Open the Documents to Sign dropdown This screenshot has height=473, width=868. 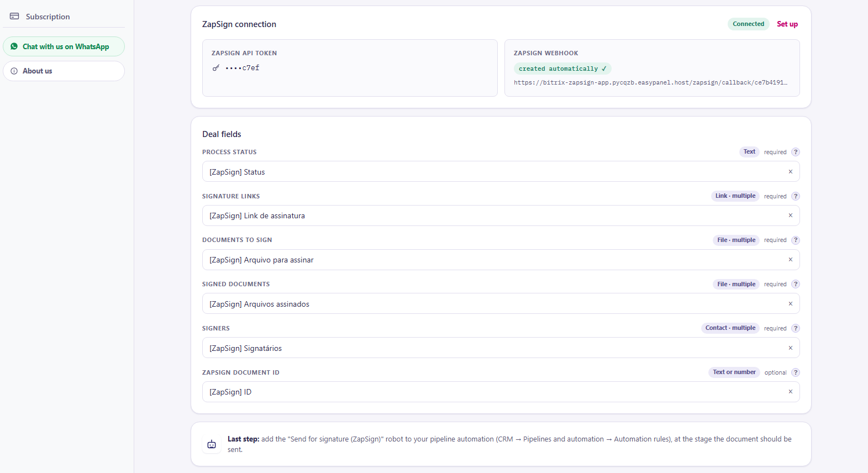[x=501, y=260]
